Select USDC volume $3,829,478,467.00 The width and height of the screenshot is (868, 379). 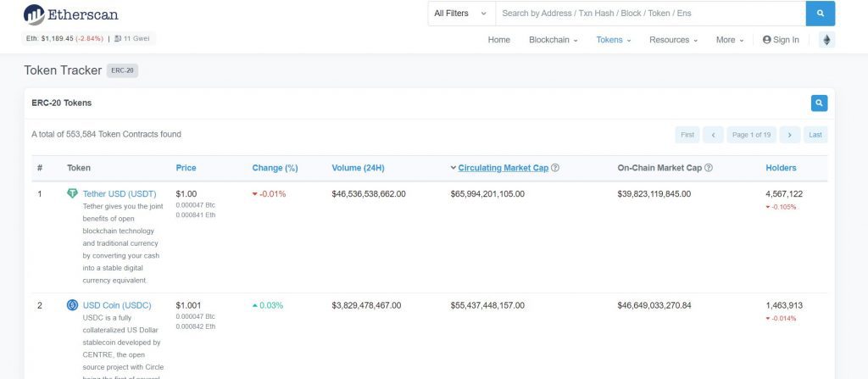(366, 305)
